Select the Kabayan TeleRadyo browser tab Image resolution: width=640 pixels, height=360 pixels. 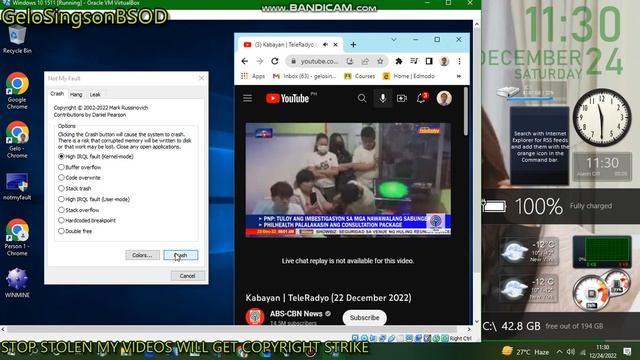(x=289, y=44)
